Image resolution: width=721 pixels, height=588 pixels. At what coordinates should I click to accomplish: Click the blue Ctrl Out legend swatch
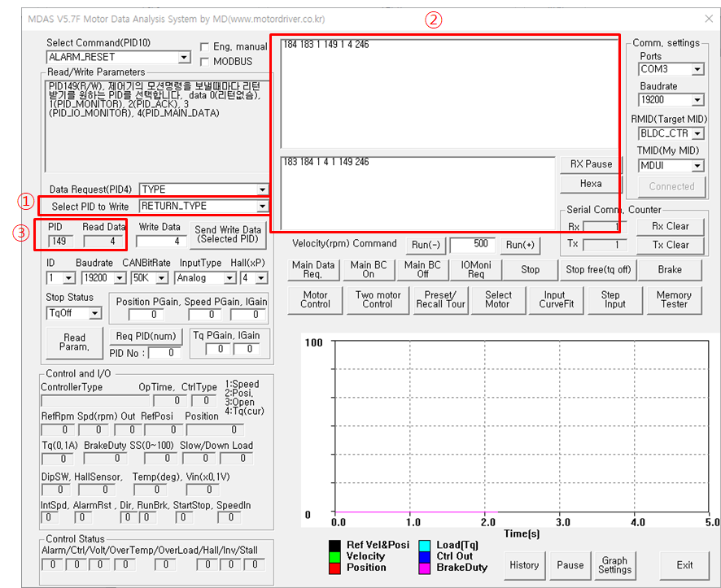click(425, 557)
